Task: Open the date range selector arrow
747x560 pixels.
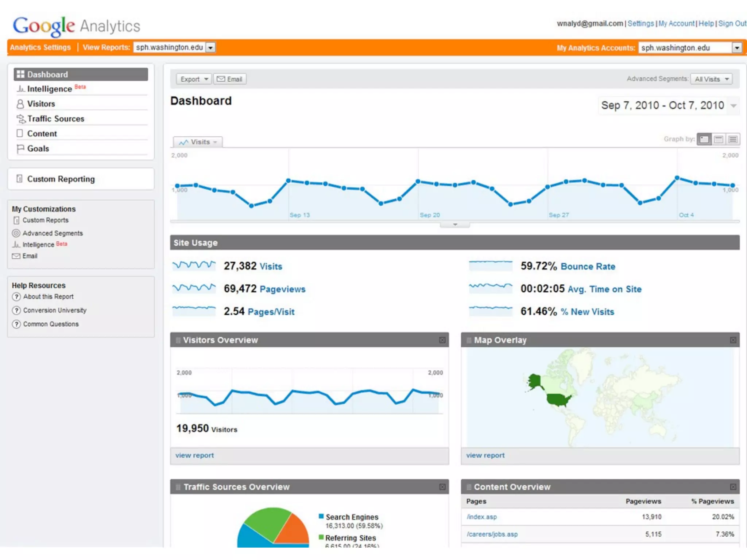Action: [x=734, y=106]
